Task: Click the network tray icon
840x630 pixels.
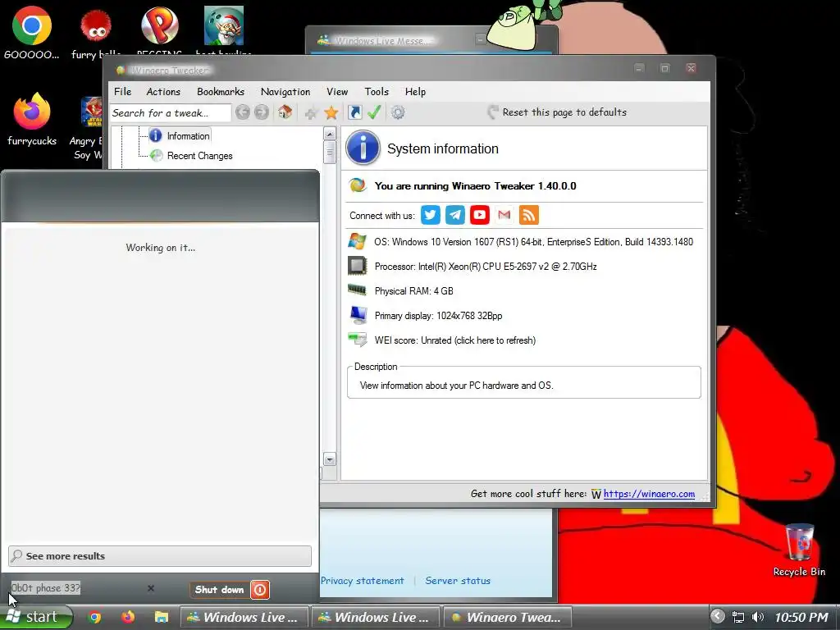Action: (738, 617)
